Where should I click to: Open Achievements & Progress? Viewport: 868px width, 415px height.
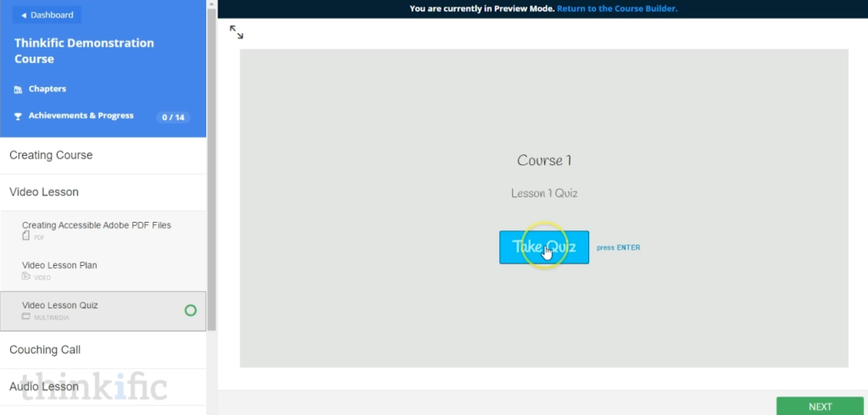[x=81, y=116]
